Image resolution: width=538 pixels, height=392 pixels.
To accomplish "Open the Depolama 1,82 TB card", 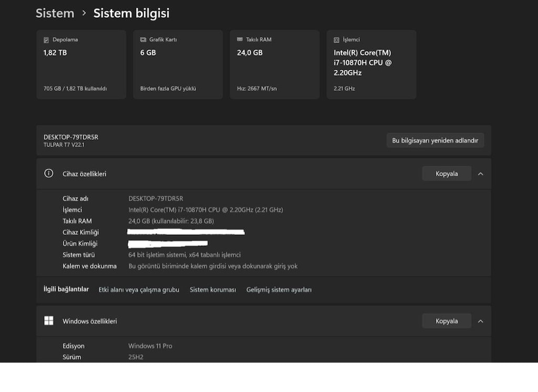I will 81,65.
